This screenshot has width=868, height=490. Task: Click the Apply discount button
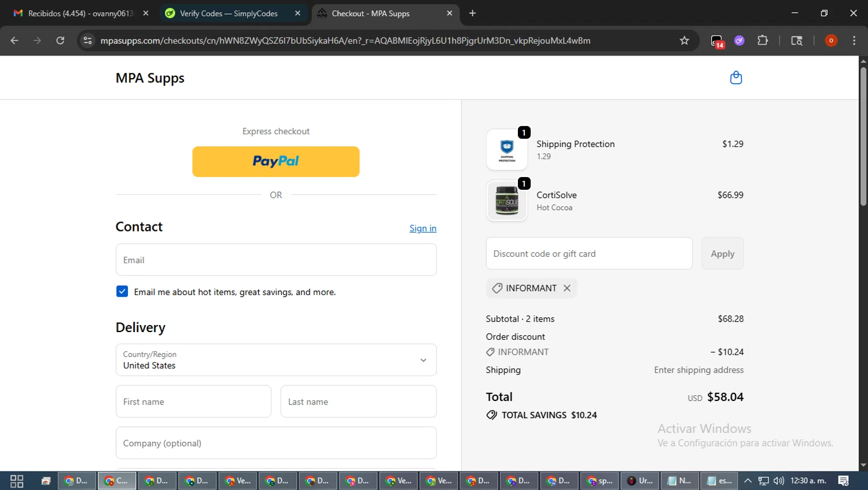point(722,253)
